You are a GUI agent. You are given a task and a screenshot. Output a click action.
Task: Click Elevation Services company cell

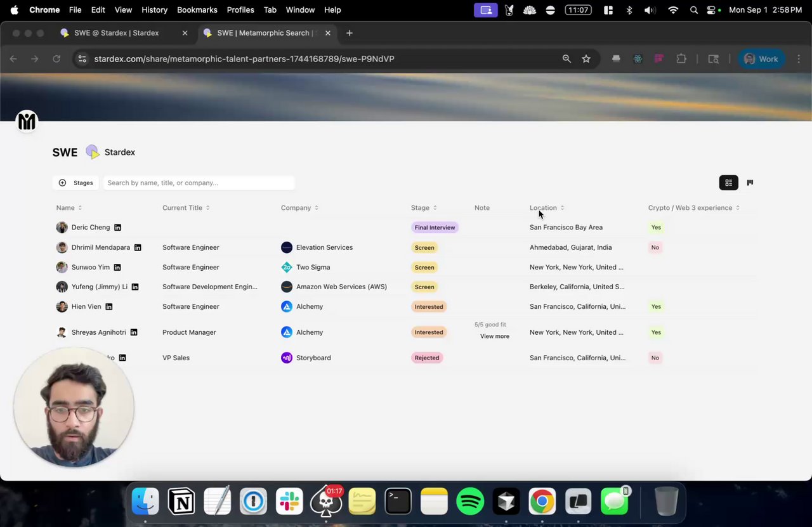pyautogui.click(x=317, y=247)
